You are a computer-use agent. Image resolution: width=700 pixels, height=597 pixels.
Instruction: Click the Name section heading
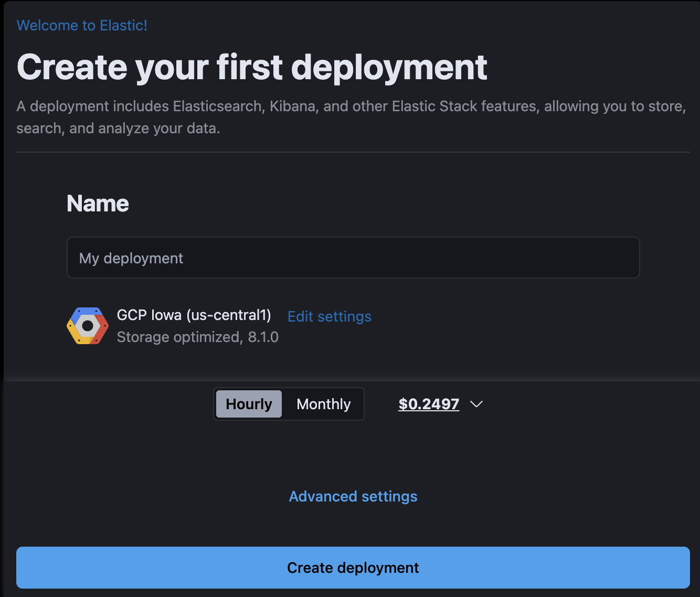coord(98,204)
